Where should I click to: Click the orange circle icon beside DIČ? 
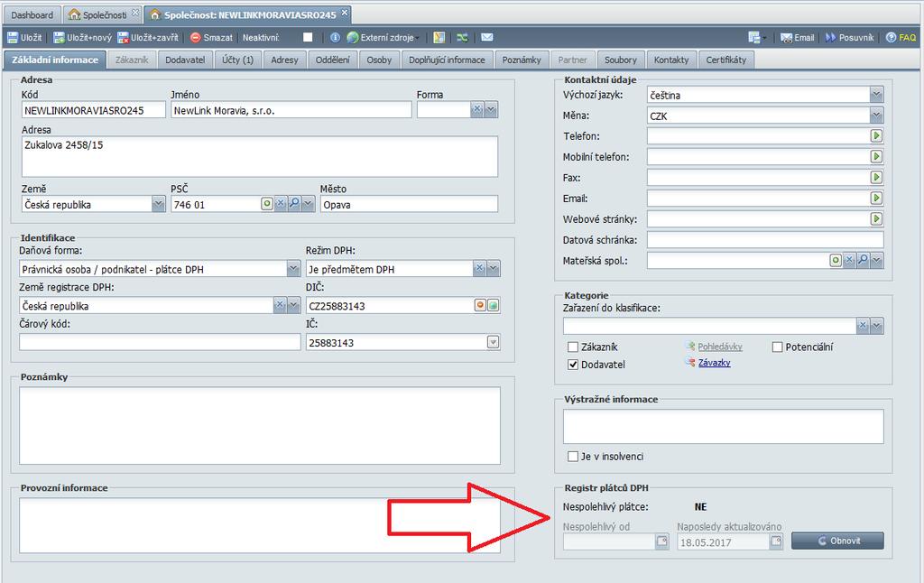tap(480, 305)
